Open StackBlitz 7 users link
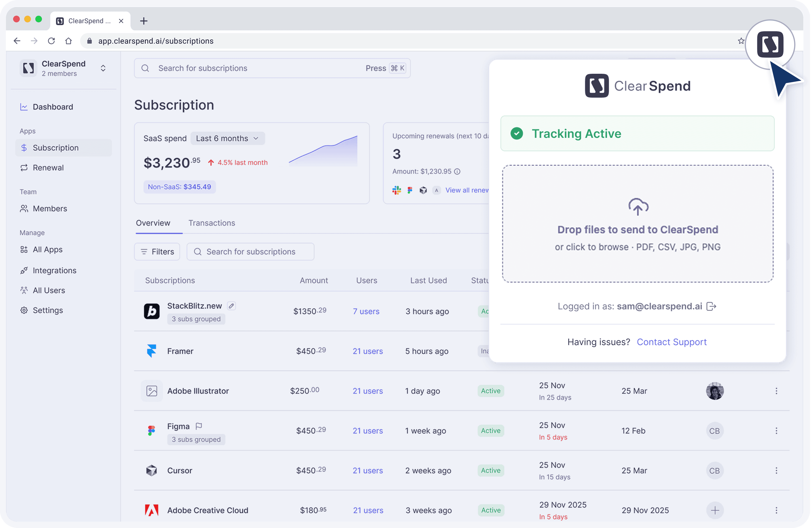Image resolution: width=812 pixels, height=528 pixels. pos(366,311)
